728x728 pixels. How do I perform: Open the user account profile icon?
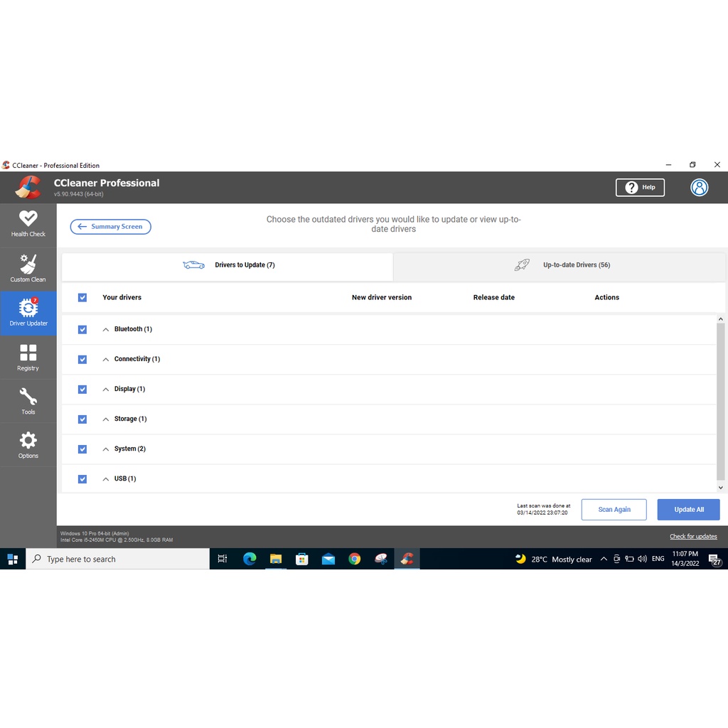(x=700, y=188)
